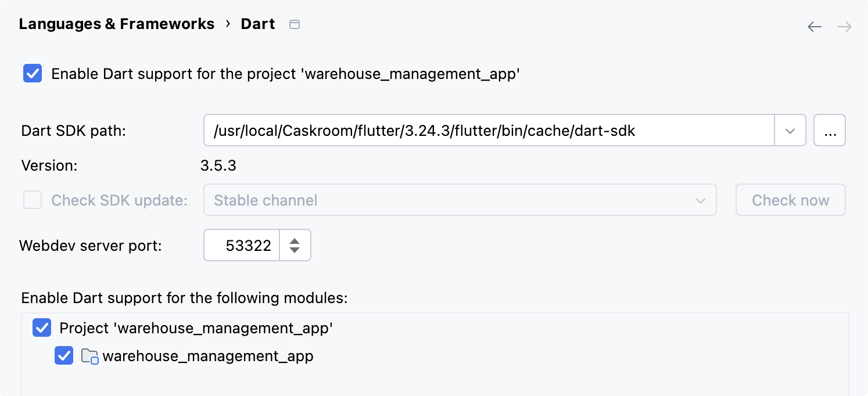This screenshot has height=396, width=868.
Task: Open the Dart SDK path dropdown arrow
Action: (790, 131)
